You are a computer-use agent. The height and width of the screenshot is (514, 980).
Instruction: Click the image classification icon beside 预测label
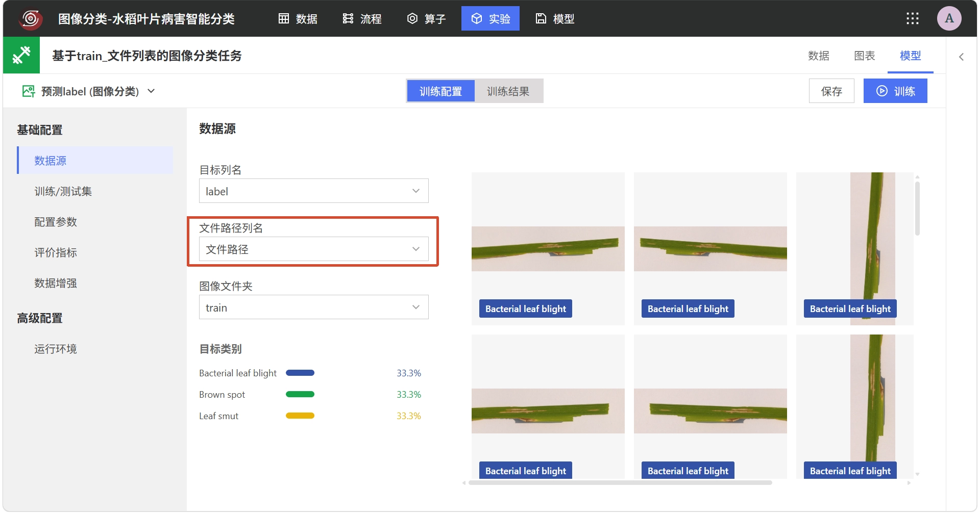[x=29, y=91]
